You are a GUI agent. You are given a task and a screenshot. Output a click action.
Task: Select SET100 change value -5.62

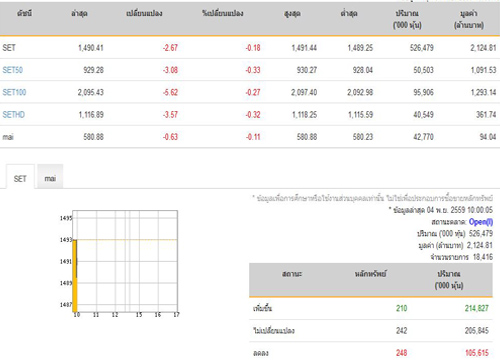170,92
